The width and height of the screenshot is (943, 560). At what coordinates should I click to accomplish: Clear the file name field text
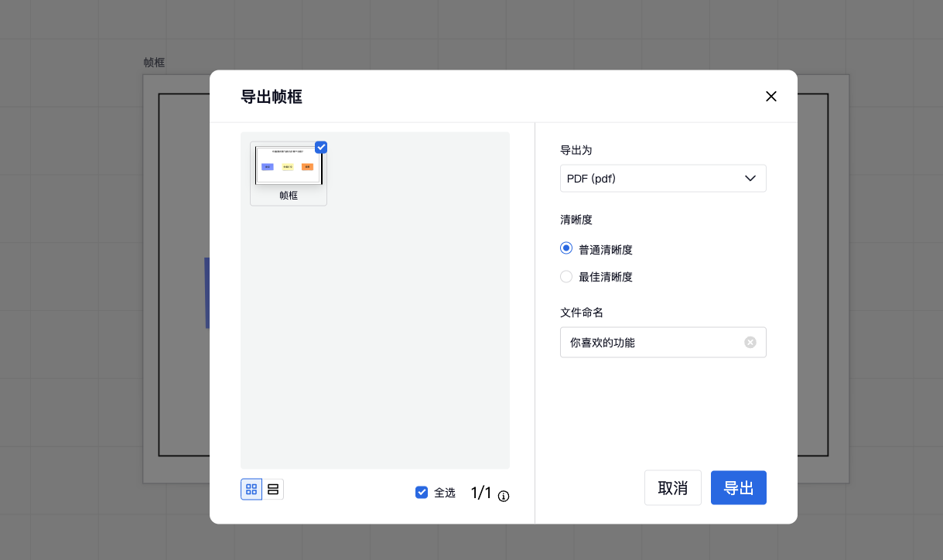point(750,342)
